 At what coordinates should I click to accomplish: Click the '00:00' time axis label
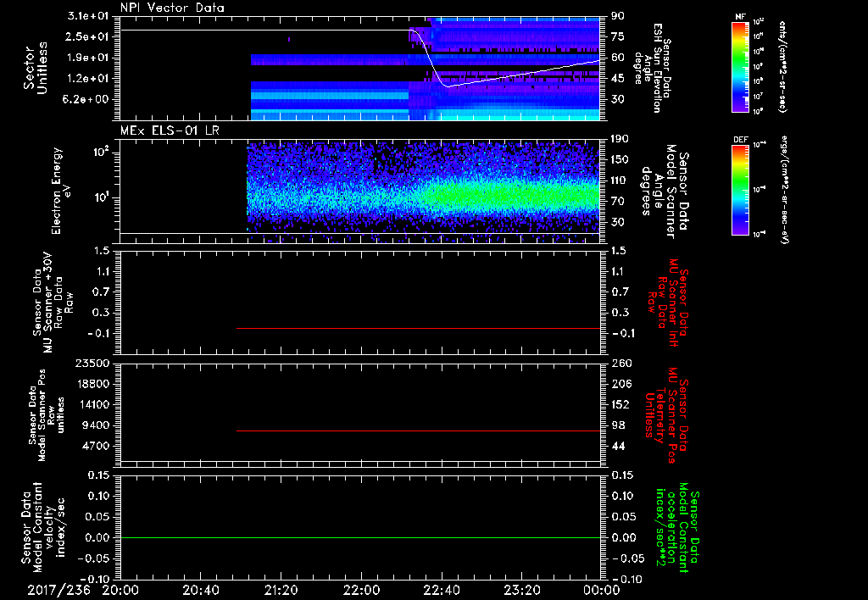(602, 590)
